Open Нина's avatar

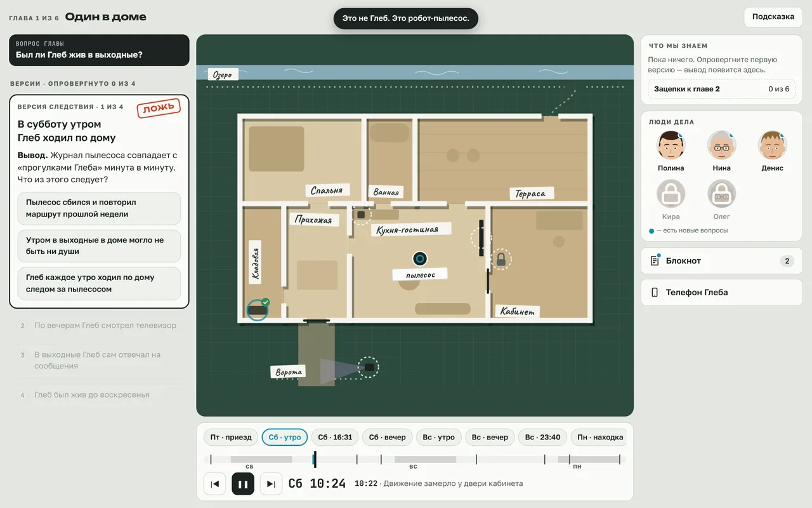click(721, 145)
